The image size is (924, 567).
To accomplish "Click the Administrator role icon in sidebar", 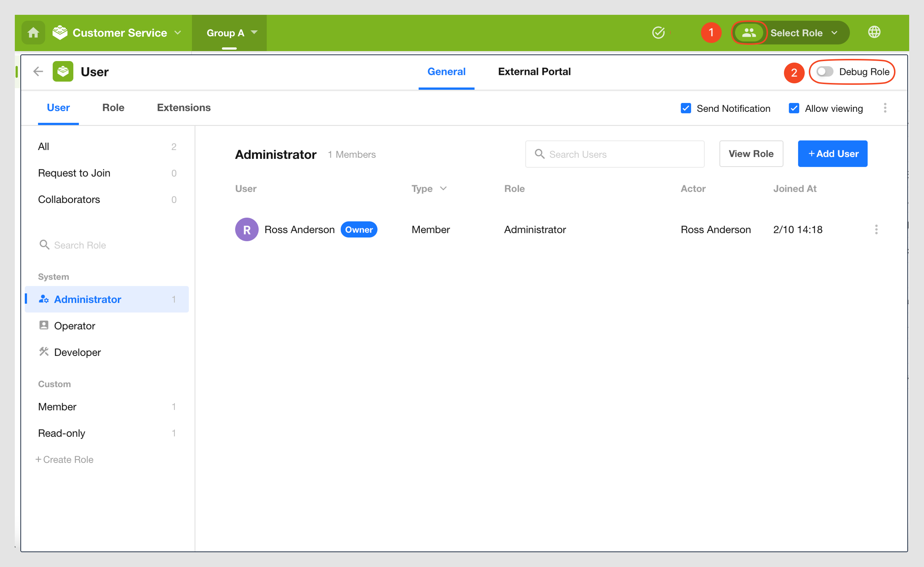I will pos(44,299).
